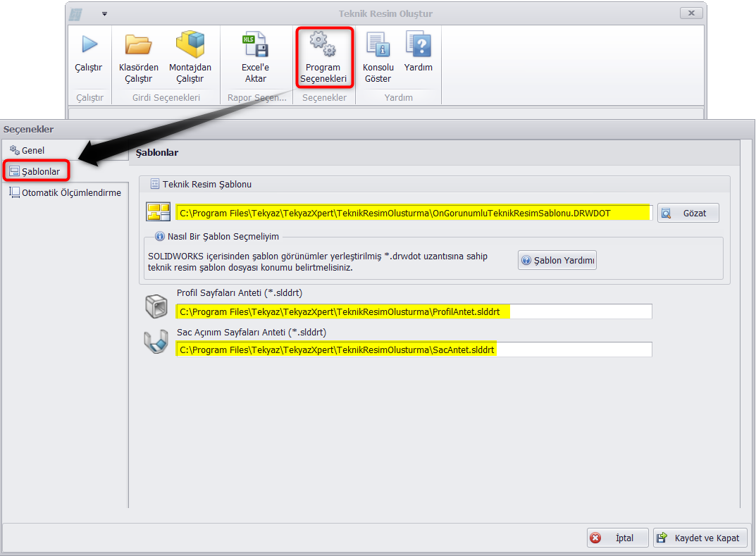Click the profile tube icon
This screenshot has width=756, height=556.
[156, 307]
